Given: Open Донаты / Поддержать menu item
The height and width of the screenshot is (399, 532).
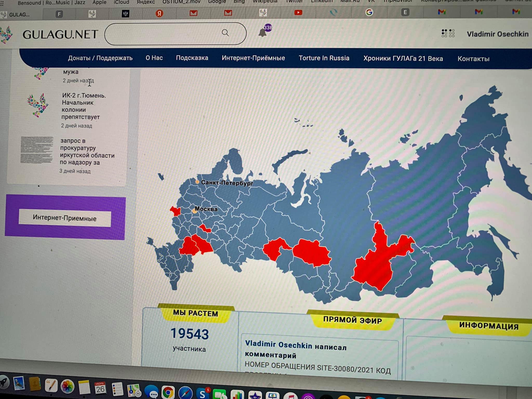Looking at the screenshot, I should (x=100, y=58).
